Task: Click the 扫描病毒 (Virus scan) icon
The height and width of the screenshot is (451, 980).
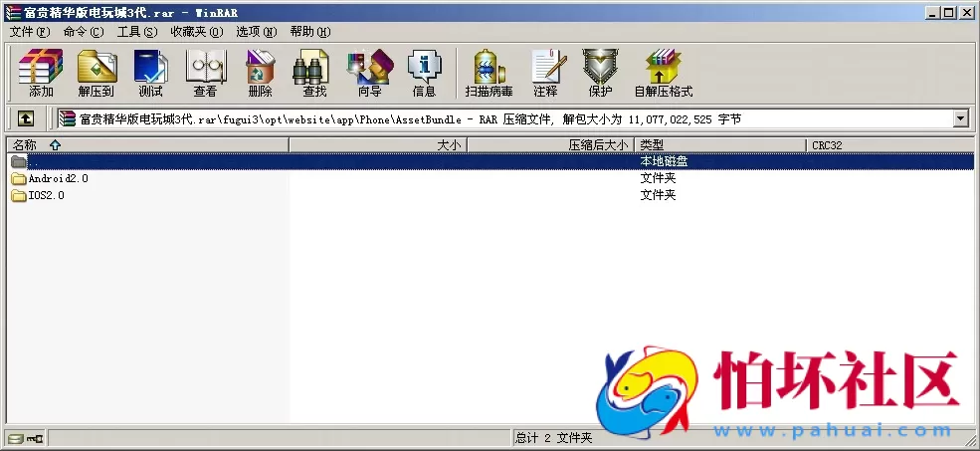Action: click(489, 74)
